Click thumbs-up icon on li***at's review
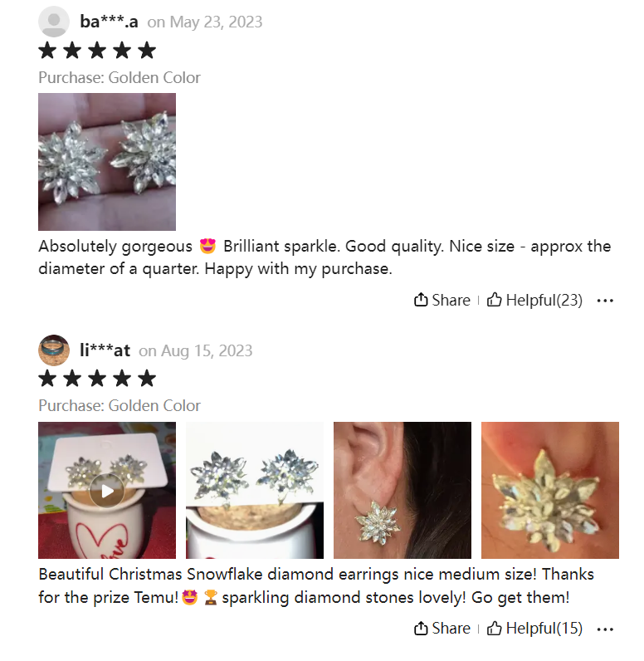The image size is (644, 661). click(494, 628)
